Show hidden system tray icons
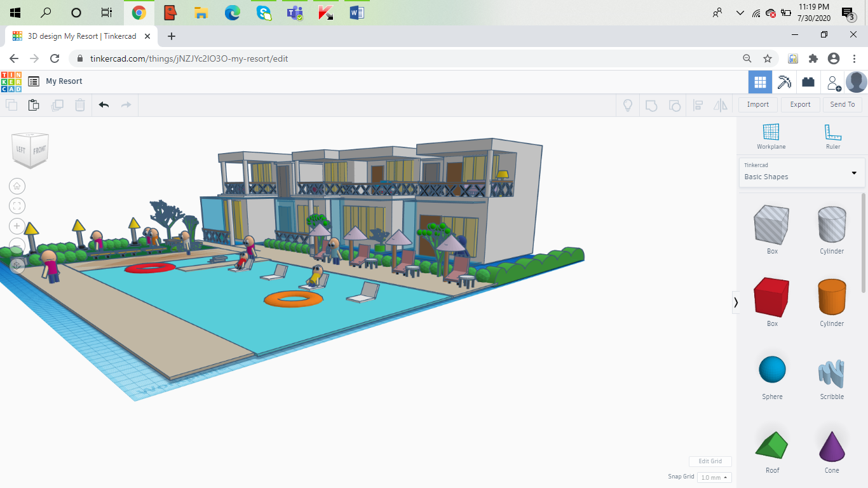The width and height of the screenshot is (868, 488). click(740, 13)
